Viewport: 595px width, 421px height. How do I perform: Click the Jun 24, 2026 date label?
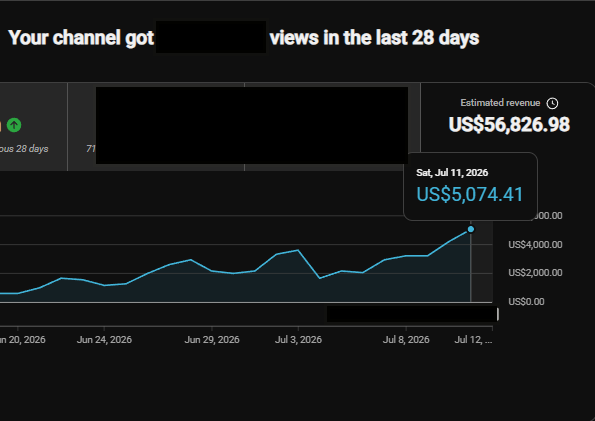click(x=104, y=340)
